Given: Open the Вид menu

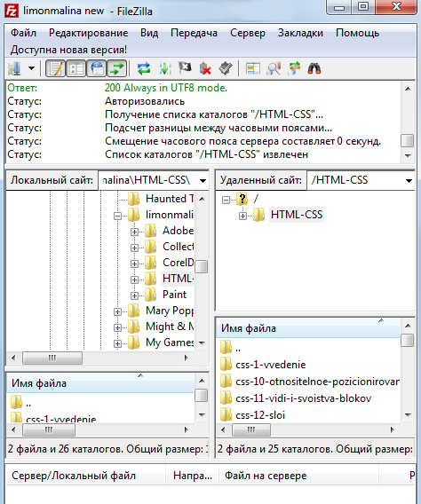Looking at the screenshot, I should pyautogui.click(x=149, y=33).
